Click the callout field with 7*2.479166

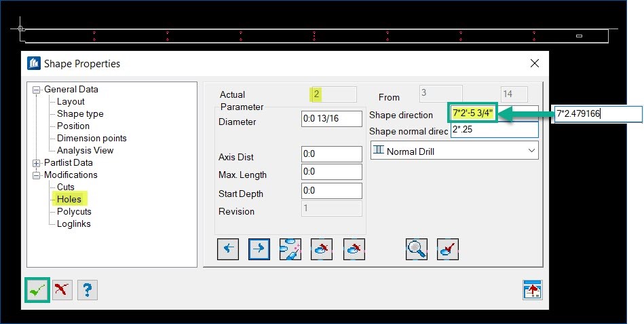[x=598, y=114]
